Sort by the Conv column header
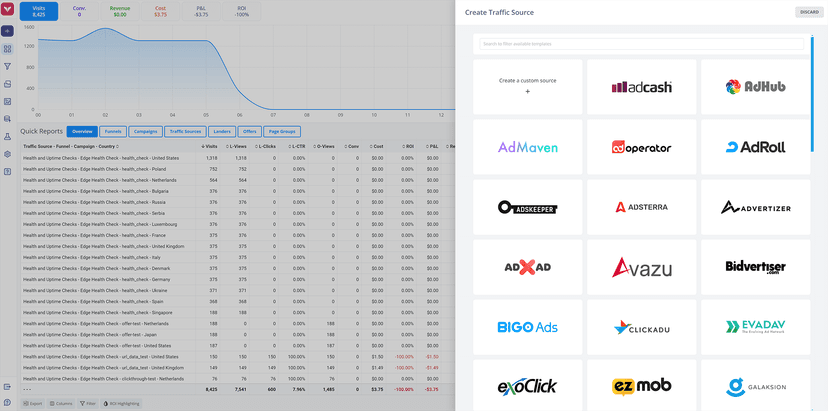 click(351, 146)
